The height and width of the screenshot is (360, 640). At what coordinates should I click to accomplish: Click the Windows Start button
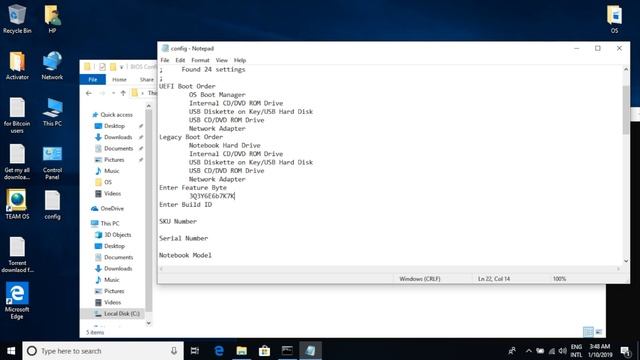[x=11, y=351]
